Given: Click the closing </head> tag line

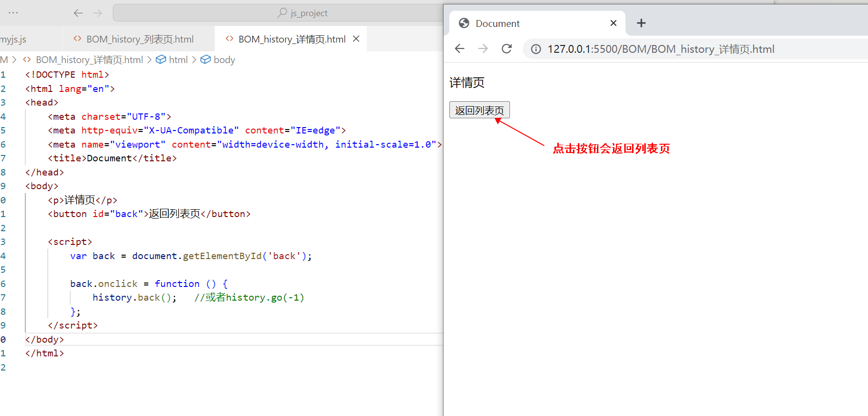Looking at the screenshot, I should [x=44, y=172].
